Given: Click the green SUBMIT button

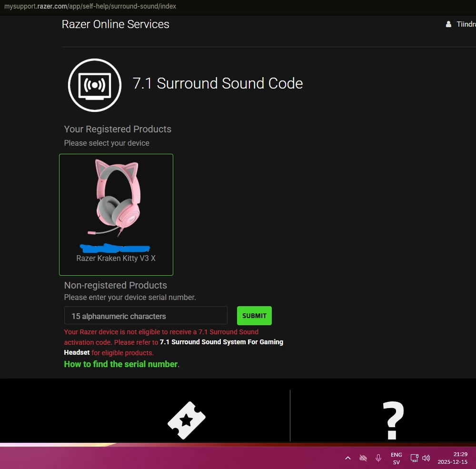Looking at the screenshot, I should pos(254,316).
